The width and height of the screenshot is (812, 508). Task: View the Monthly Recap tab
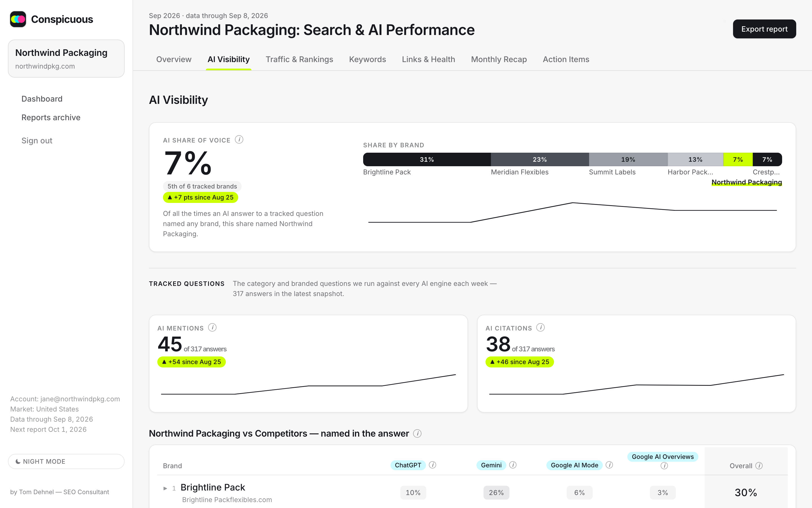tap(499, 60)
